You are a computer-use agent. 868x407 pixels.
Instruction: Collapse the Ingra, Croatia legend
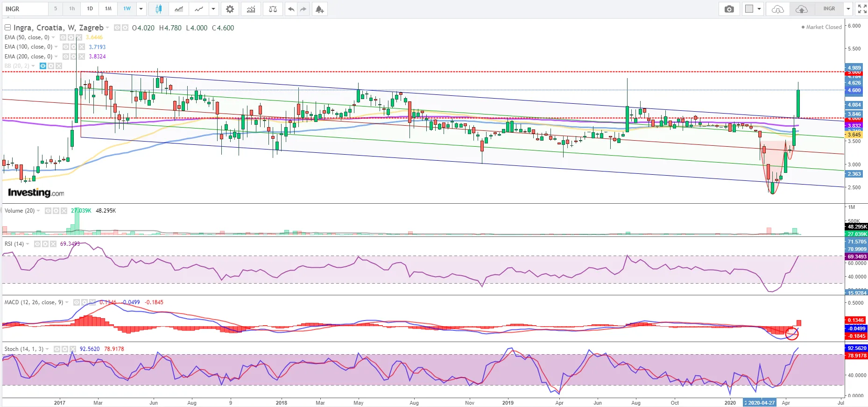tap(7, 28)
